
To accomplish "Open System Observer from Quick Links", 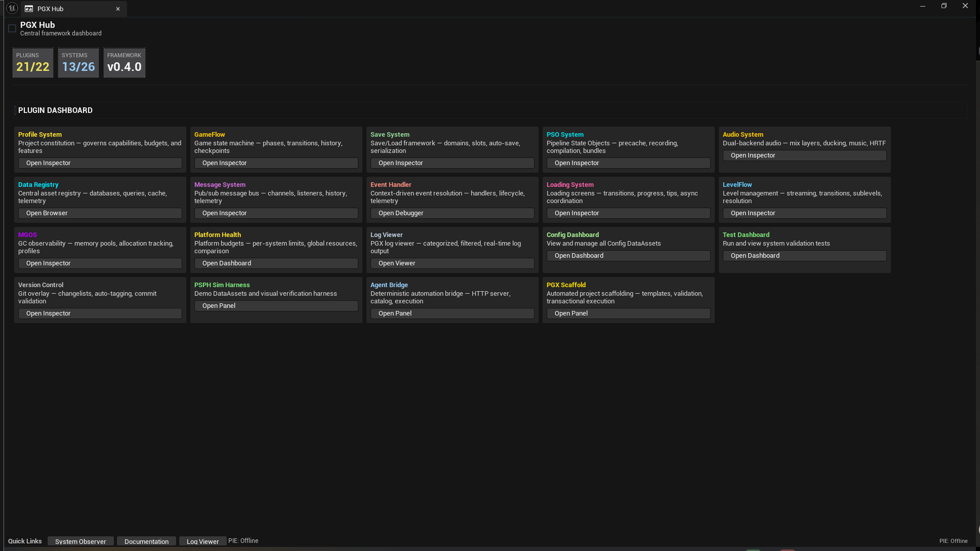I will 80,541.
